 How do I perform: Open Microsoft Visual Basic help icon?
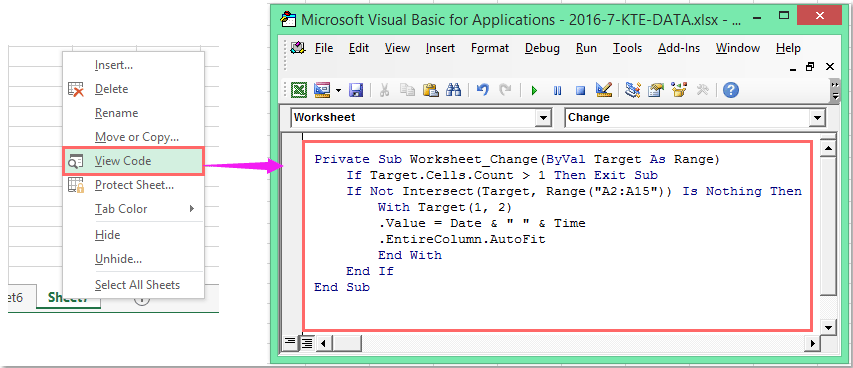point(731,90)
